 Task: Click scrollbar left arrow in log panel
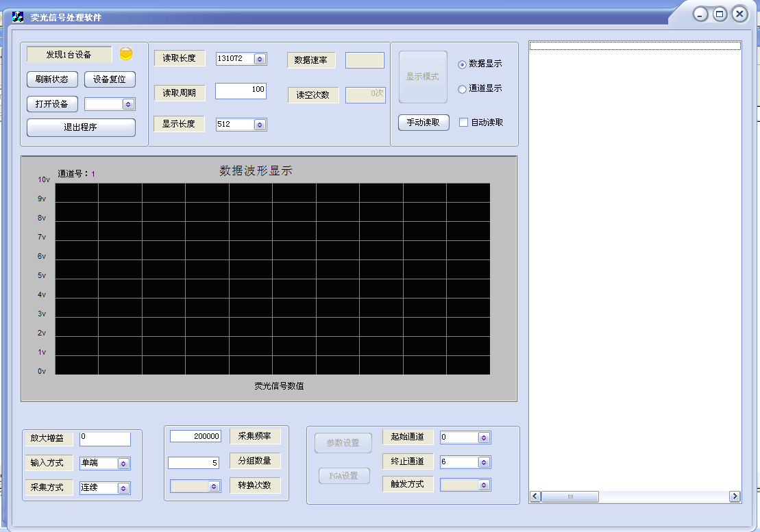pos(536,496)
